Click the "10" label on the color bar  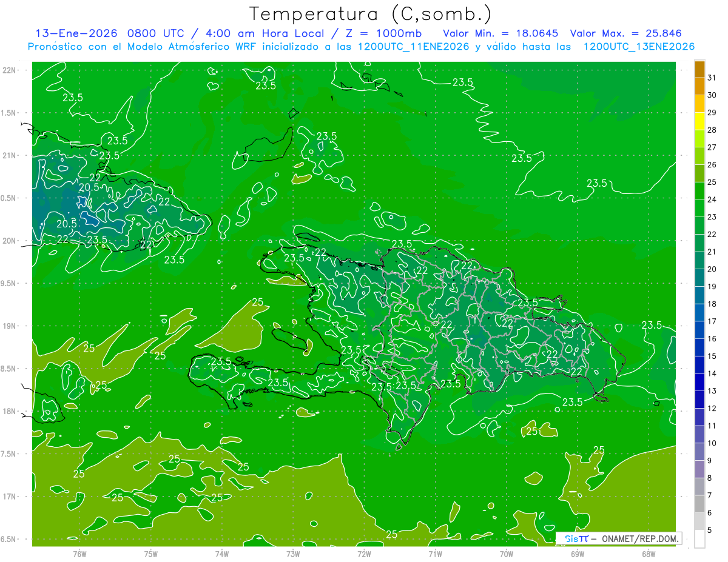(712, 443)
